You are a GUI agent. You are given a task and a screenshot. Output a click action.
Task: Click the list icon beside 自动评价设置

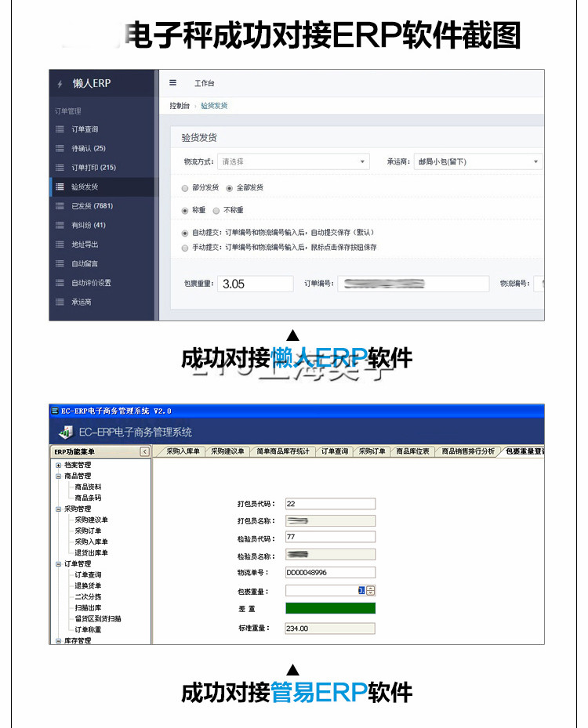[x=60, y=282]
